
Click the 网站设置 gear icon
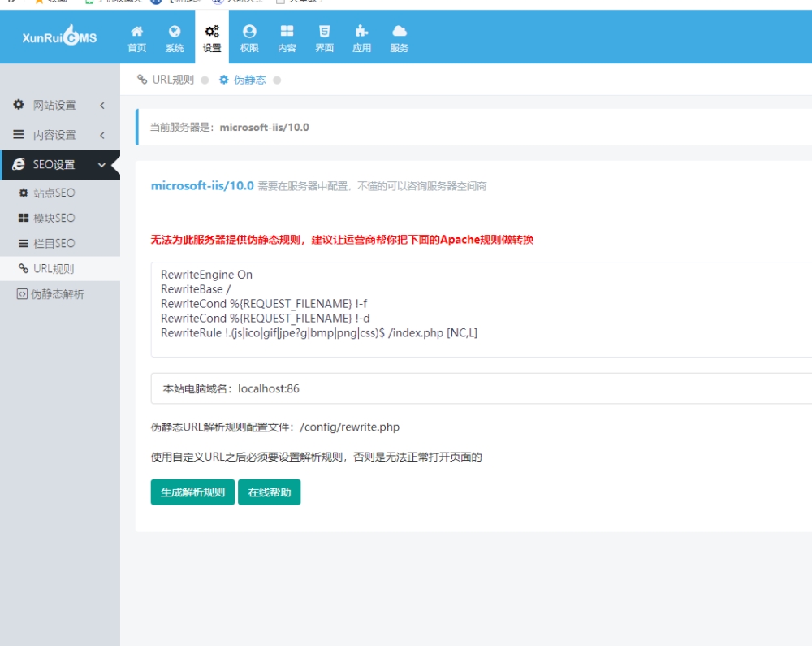(x=19, y=105)
